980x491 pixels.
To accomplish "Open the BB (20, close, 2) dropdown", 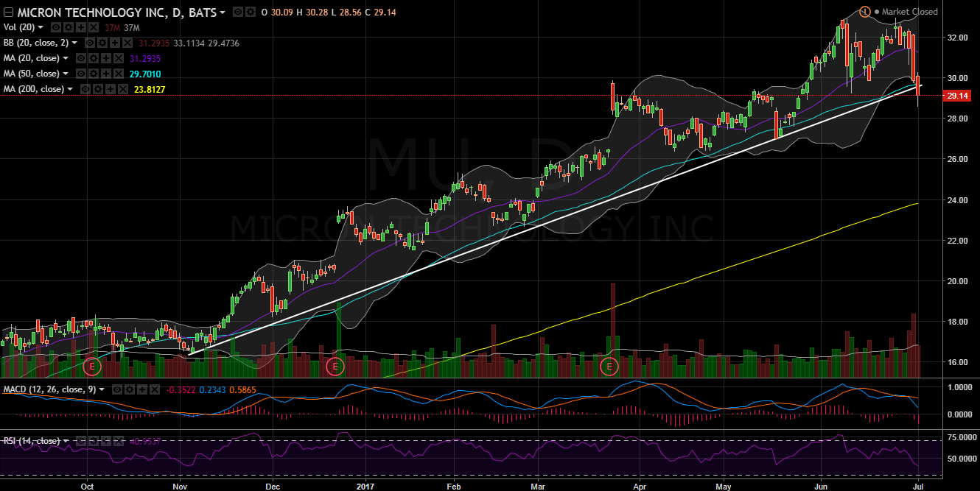I will coord(73,43).
